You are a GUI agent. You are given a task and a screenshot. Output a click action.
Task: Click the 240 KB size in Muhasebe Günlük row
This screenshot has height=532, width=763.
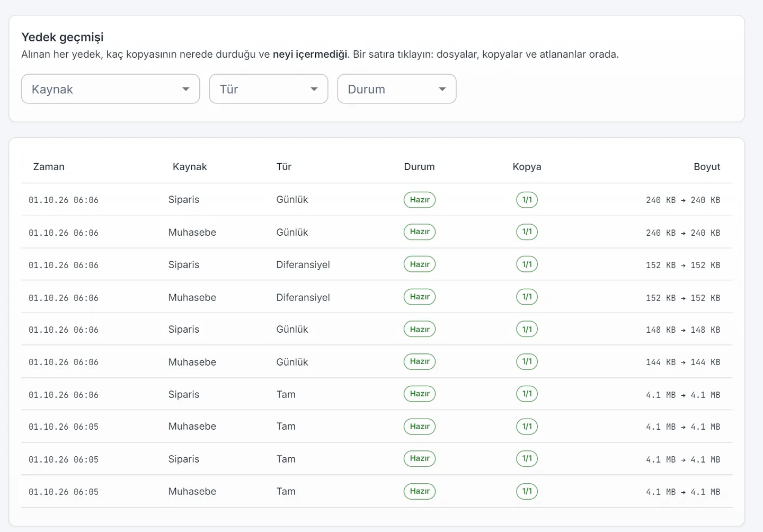click(683, 233)
